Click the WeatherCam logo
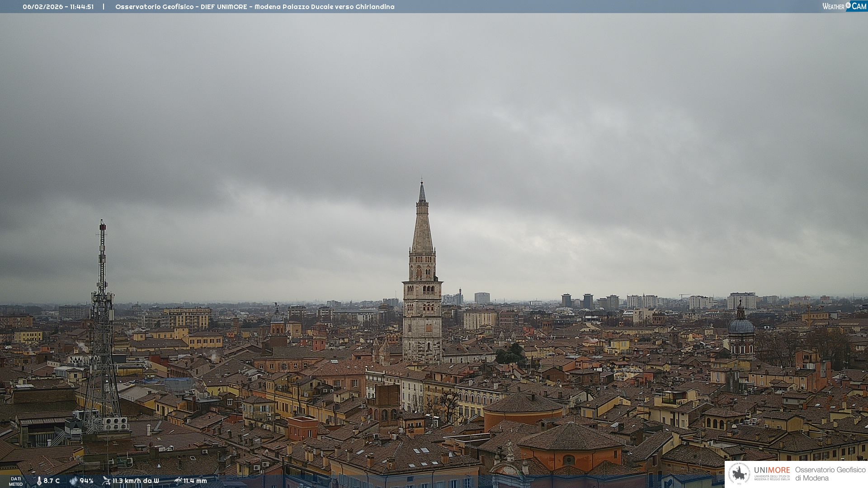This screenshot has height=488, width=868. pos(844,6)
